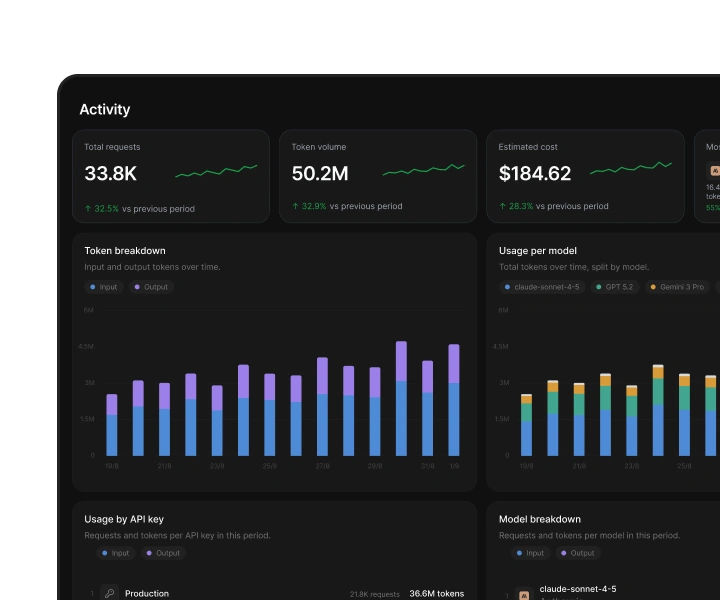Toggle GPT 5.2 legend chip
720x600 pixels.
(x=614, y=287)
